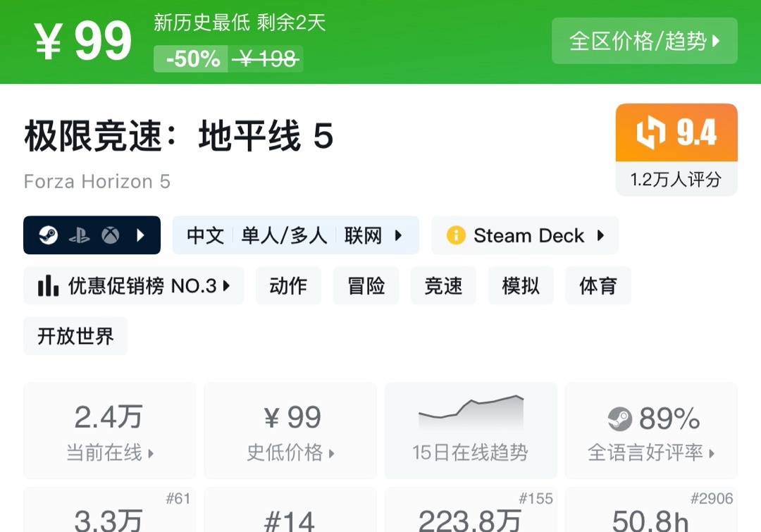Click Steam icon beside 89% rating

coord(620,419)
